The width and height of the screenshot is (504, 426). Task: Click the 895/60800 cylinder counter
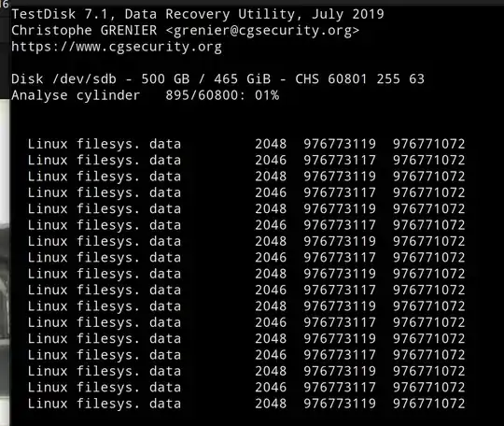coord(202,95)
